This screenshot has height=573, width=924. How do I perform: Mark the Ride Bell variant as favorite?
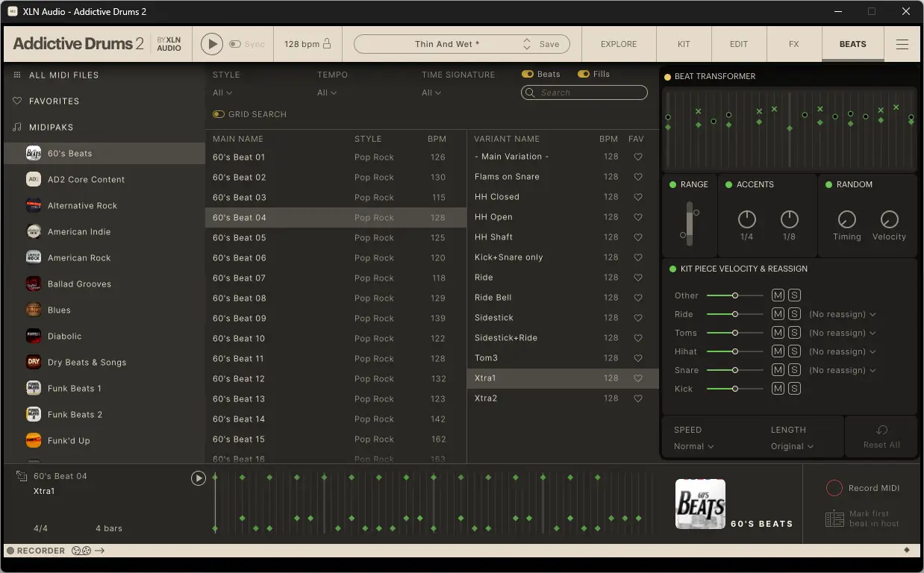pos(637,298)
